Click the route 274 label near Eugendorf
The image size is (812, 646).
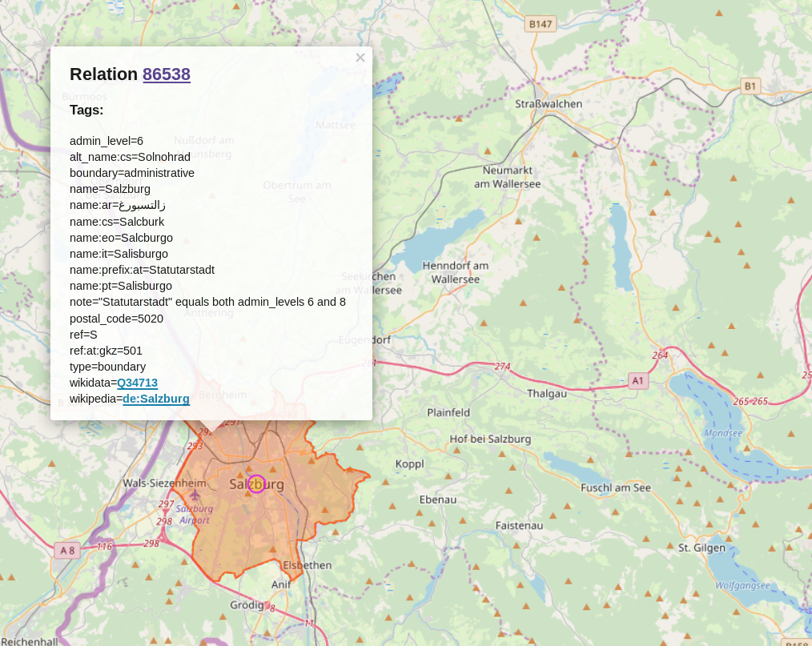[502, 367]
